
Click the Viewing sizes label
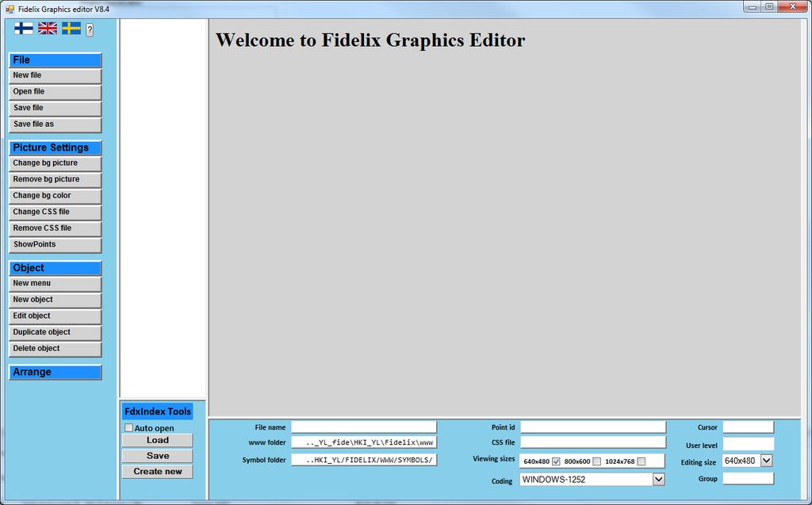pos(493,459)
